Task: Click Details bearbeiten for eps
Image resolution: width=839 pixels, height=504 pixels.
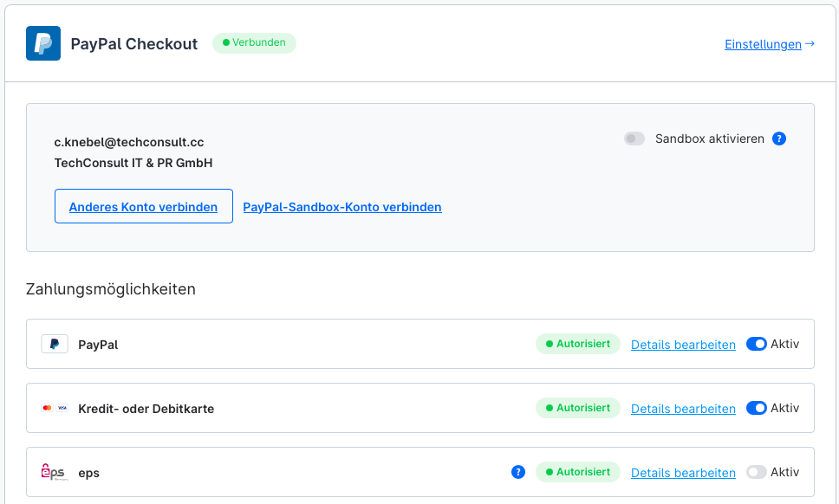Action: point(683,473)
